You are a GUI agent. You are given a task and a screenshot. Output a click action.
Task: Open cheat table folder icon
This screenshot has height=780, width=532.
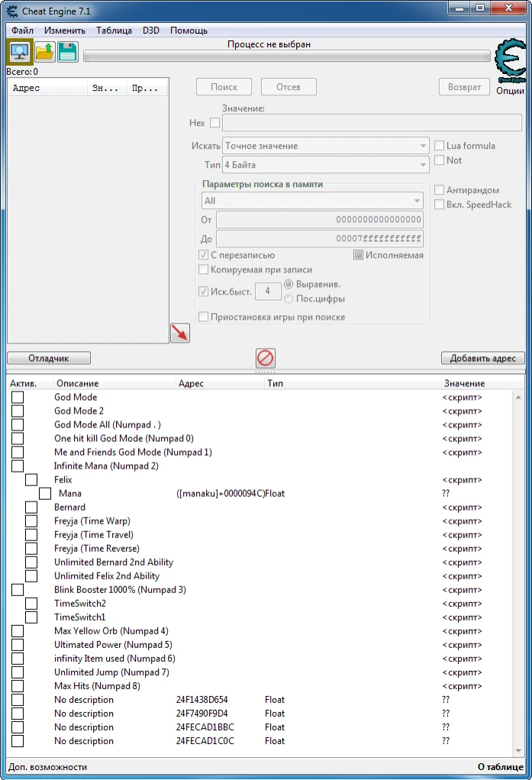tap(45, 52)
